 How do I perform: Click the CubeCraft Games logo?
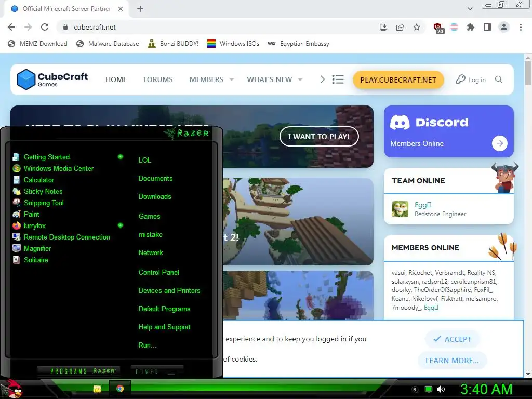point(52,79)
